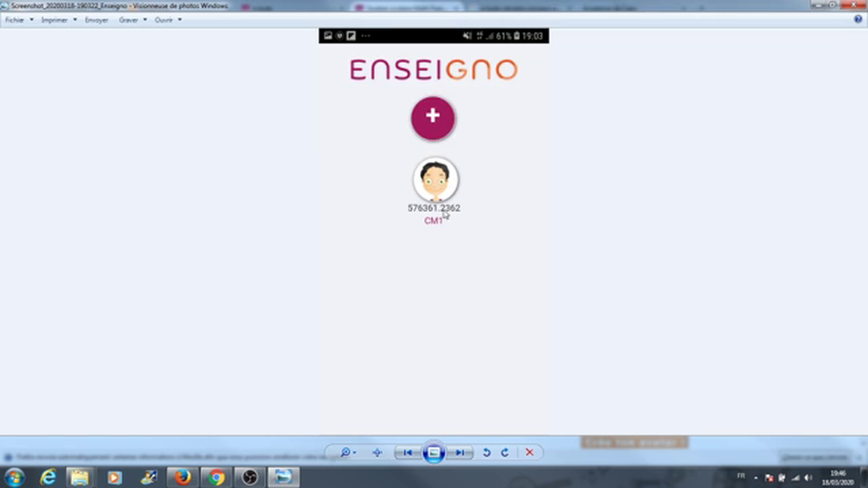This screenshot has height=488, width=868.
Task: Start the slideshow from the viewer controls
Action: pos(433,452)
